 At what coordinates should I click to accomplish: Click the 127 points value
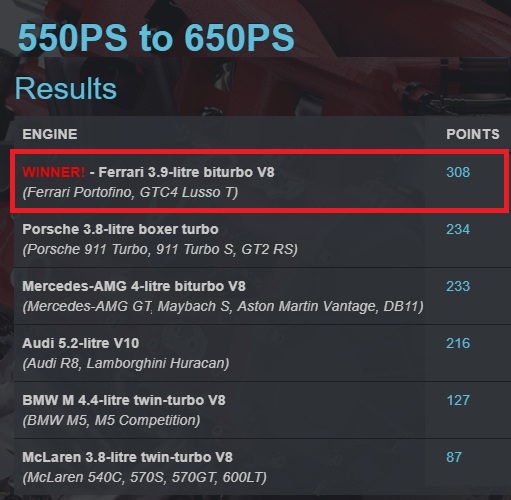tap(458, 400)
